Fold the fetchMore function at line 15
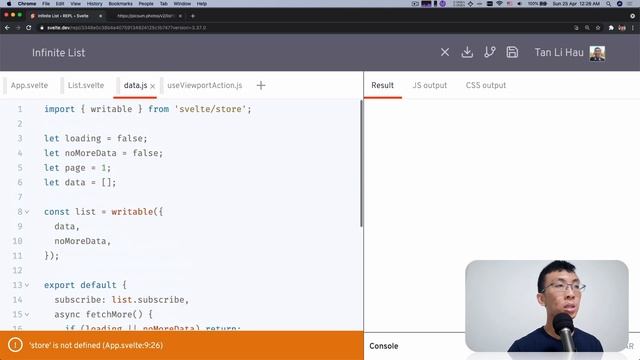 point(27,315)
